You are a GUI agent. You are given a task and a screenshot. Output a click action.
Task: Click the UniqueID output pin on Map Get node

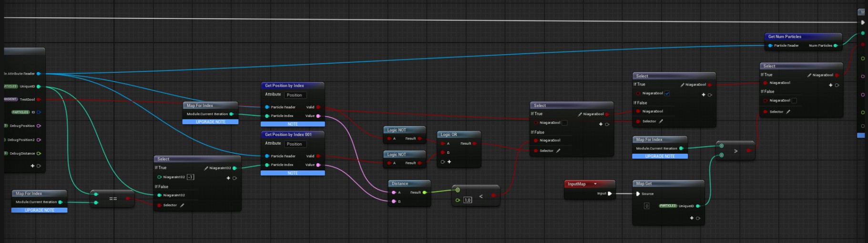click(697, 206)
